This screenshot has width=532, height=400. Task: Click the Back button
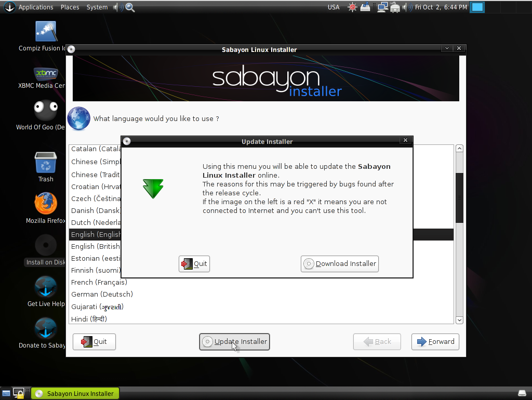tap(377, 342)
